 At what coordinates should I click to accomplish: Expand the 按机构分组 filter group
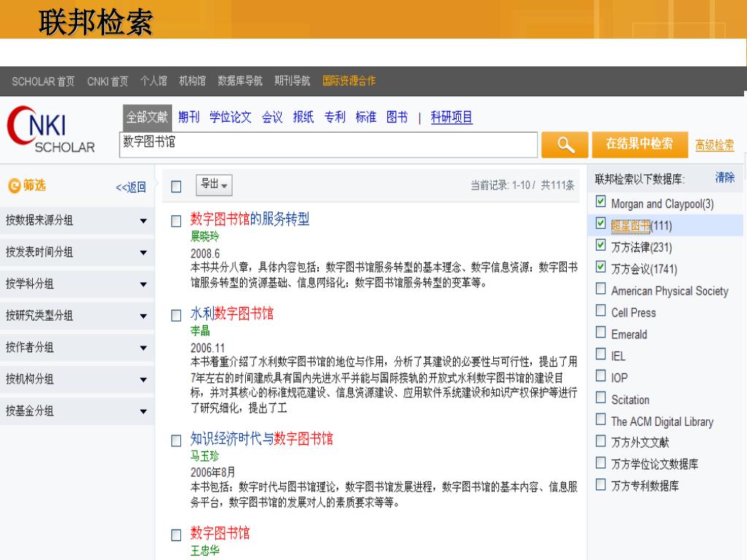pyautogui.click(x=77, y=379)
